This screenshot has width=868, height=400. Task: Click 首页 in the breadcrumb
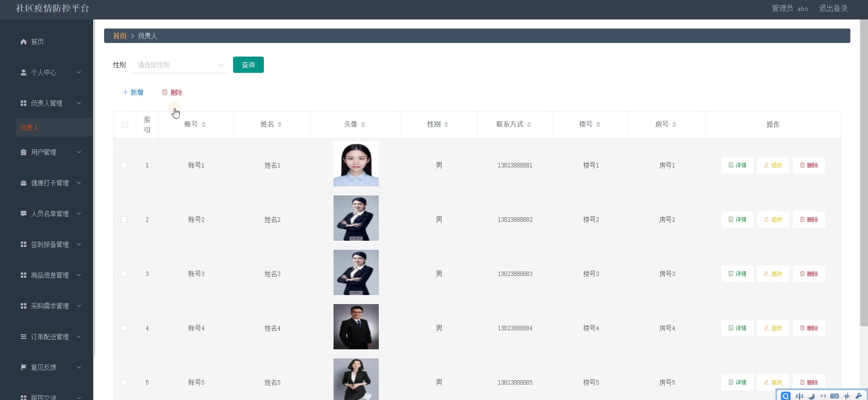120,36
